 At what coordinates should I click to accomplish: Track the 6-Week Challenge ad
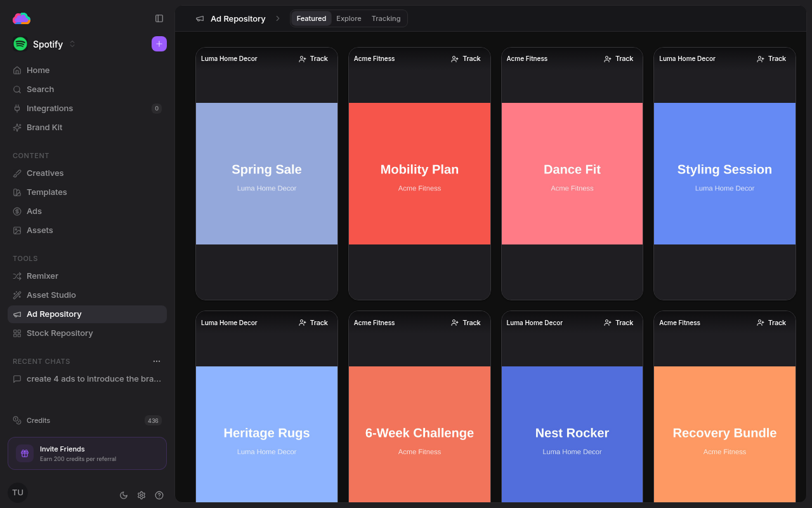466,323
